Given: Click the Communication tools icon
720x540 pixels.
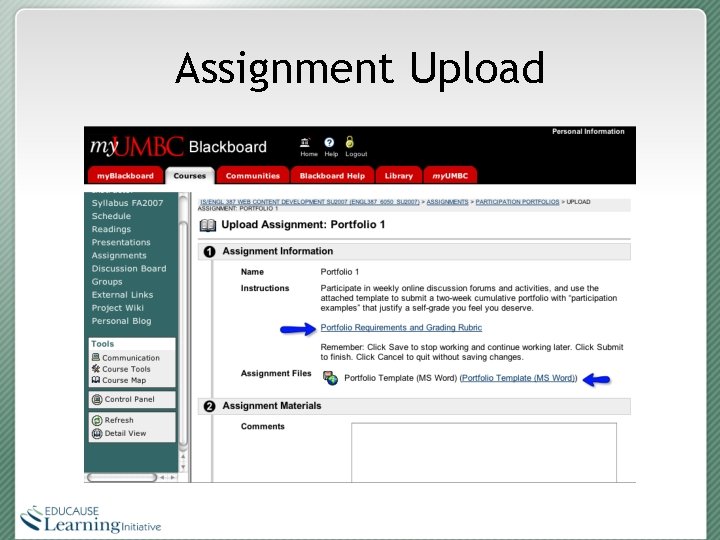Looking at the screenshot, I should [96, 357].
